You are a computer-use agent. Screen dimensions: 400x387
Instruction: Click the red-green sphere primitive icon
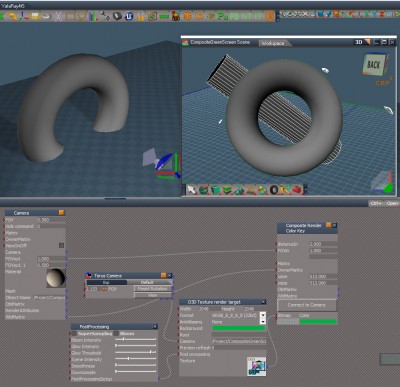click(204, 190)
